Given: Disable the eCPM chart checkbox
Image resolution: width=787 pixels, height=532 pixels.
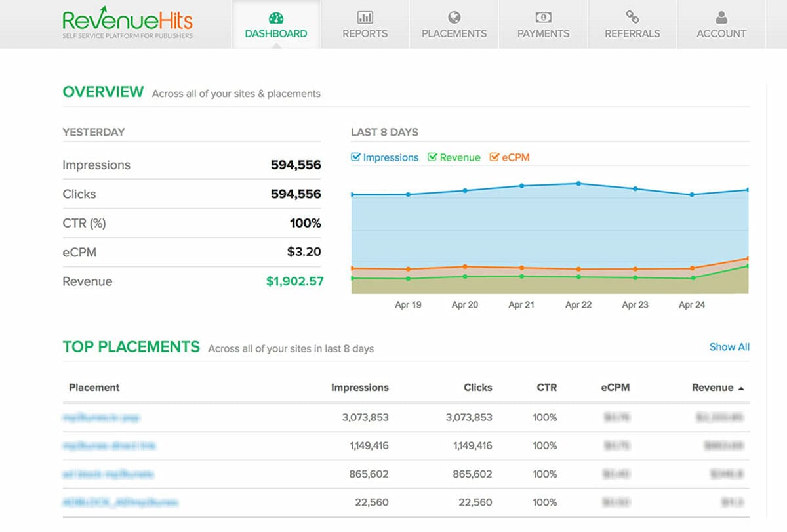Looking at the screenshot, I should pos(494,157).
